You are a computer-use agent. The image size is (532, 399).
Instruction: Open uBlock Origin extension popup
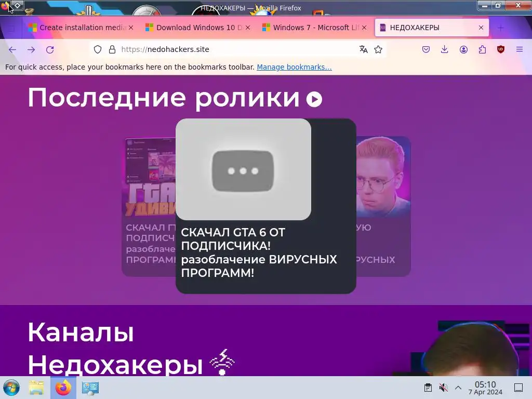pyautogui.click(x=501, y=49)
